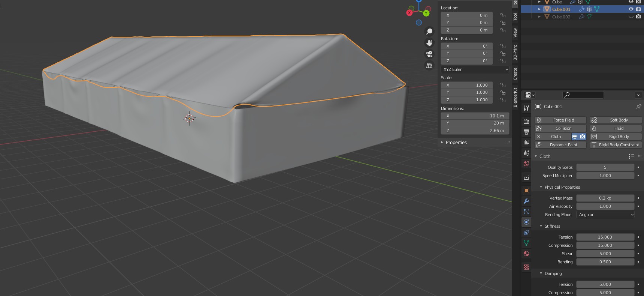Image resolution: width=644 pixels, height=296 pixels.
Task: Open the Bending Model Angular dropdown
Action: (605, 215)
